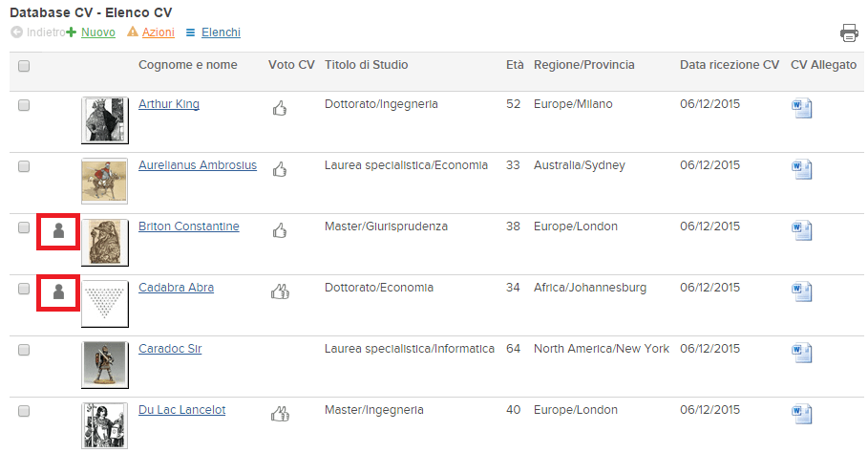The height and width of the screenshot is (453, 868).
Task: Open Arthur King's Word CV attachment
Action: tap(801, 108)
